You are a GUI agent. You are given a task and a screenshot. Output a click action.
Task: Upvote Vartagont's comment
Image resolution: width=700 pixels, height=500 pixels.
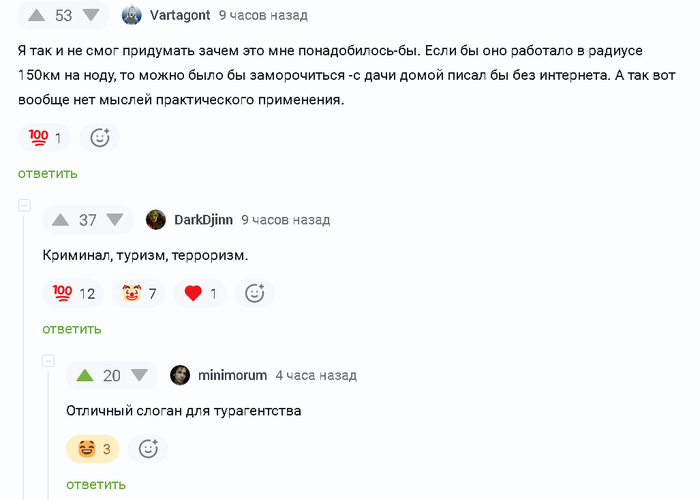tap(37, 15)
